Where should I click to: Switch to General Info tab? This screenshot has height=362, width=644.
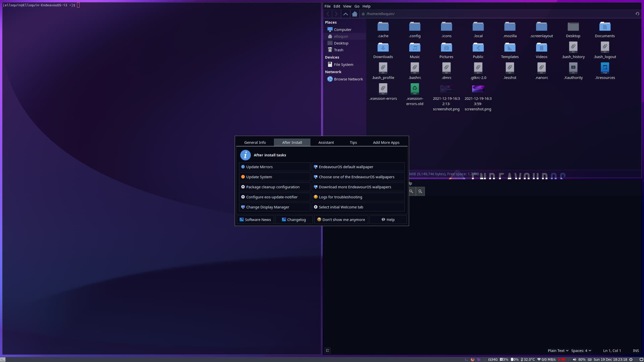[255, 142]
